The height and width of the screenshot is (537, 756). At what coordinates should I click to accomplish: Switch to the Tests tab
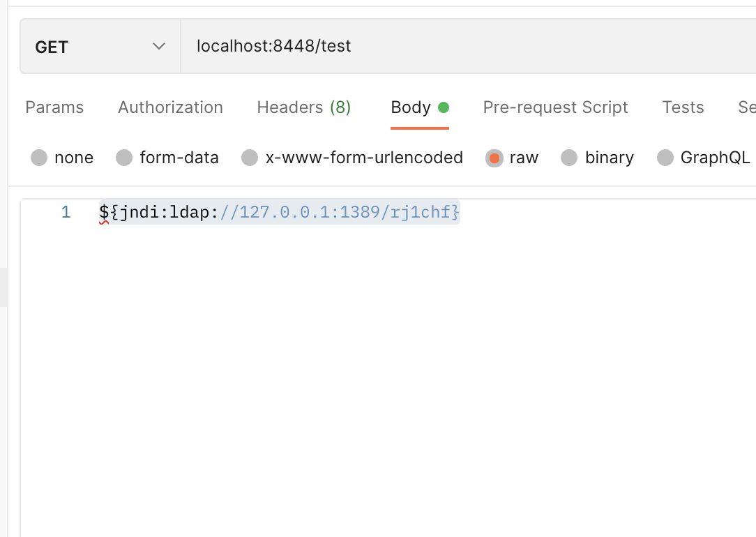point(683,107)
